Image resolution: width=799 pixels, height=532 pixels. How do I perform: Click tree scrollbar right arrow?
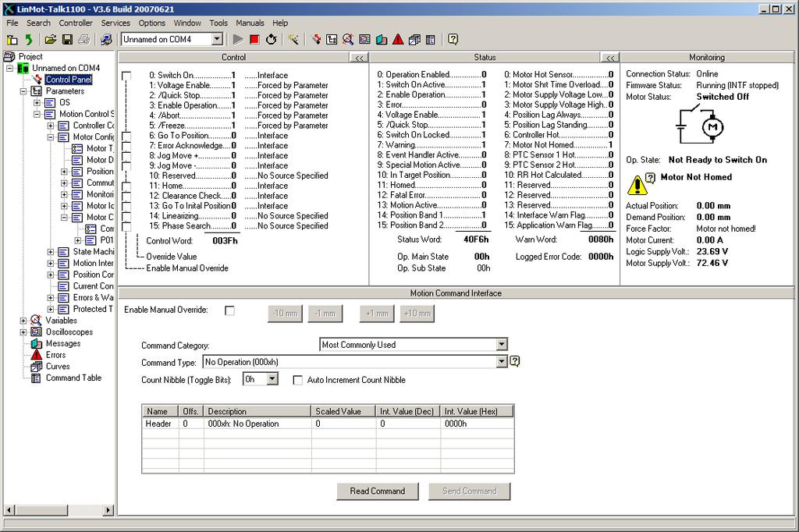(x=108, y=509)
